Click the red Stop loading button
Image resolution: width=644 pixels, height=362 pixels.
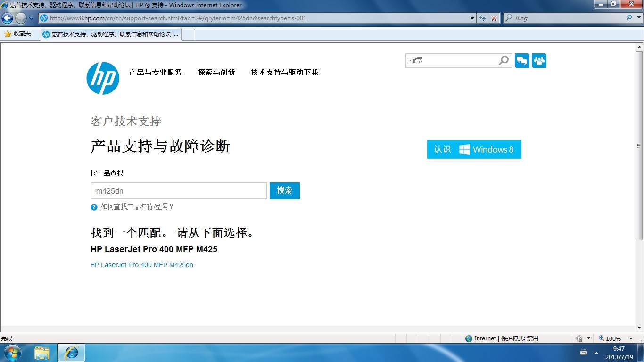494,18
